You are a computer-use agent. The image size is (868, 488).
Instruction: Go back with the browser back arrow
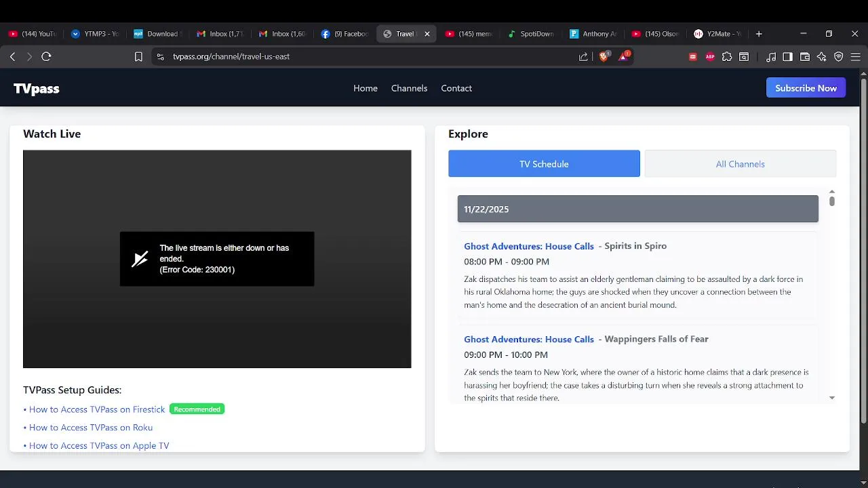(12, 57)
